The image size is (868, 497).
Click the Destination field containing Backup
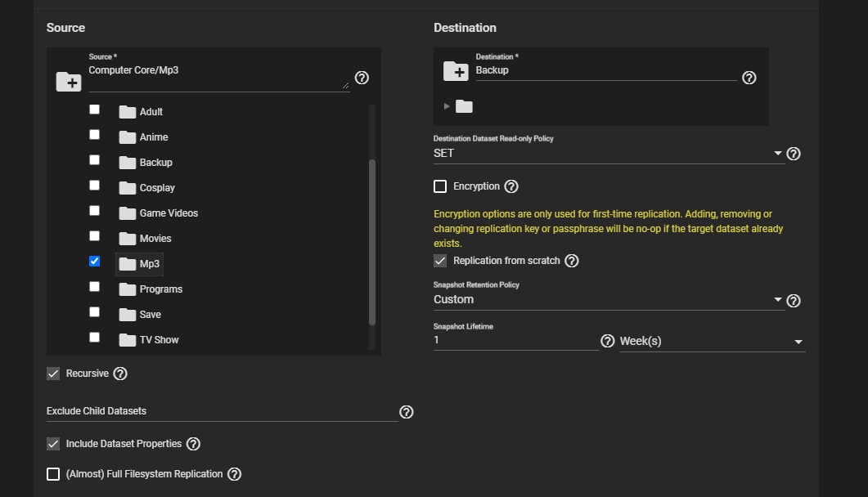[x=606, y=71]
